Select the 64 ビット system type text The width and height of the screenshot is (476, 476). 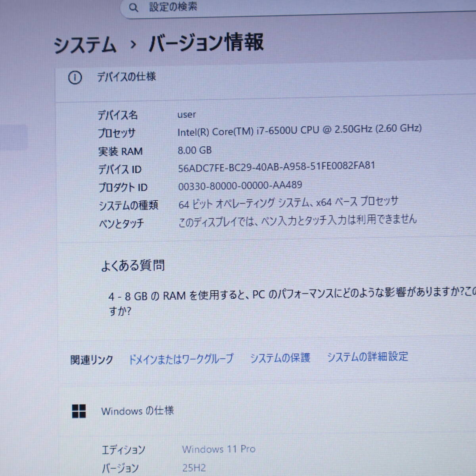(288, 203)
